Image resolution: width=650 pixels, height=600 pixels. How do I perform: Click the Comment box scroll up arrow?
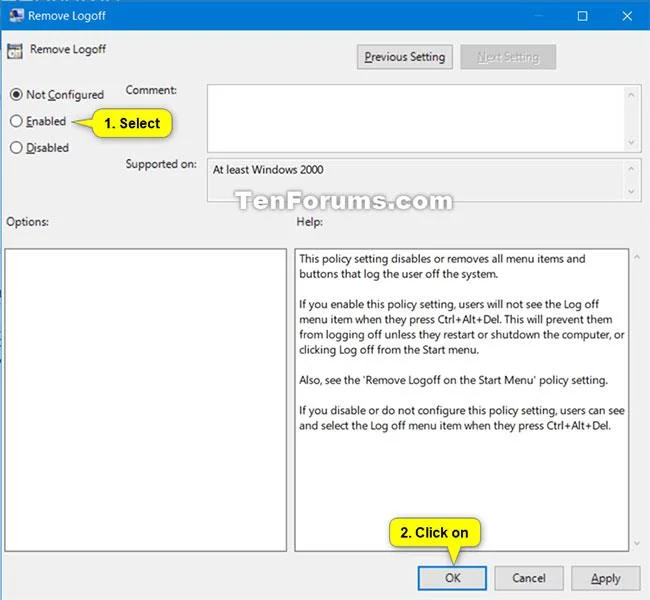click(631, 95)
